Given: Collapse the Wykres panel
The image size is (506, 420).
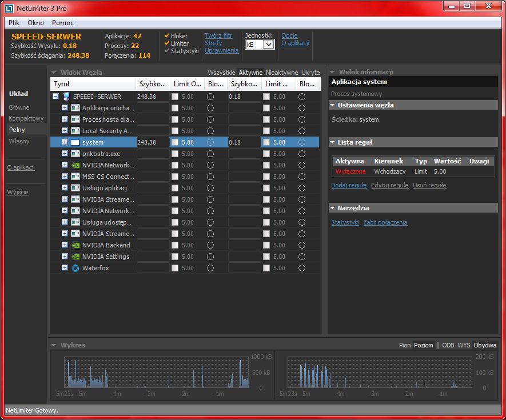Looking at the screenshot, I should tap(54, 345).
